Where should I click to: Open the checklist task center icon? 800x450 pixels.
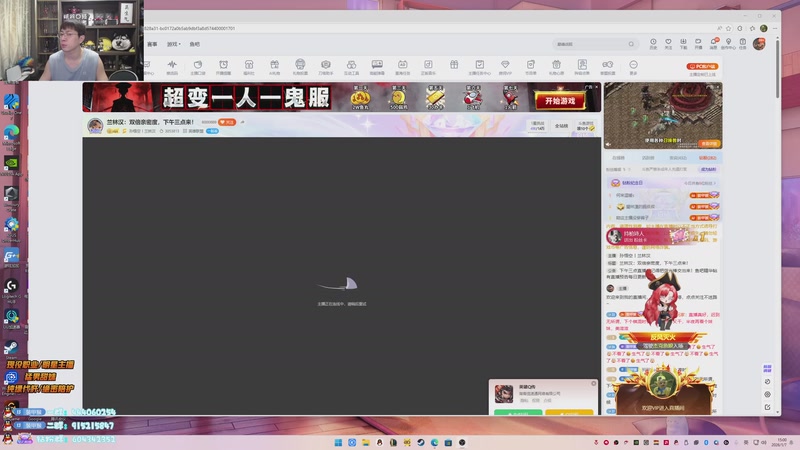coord(480,65)
